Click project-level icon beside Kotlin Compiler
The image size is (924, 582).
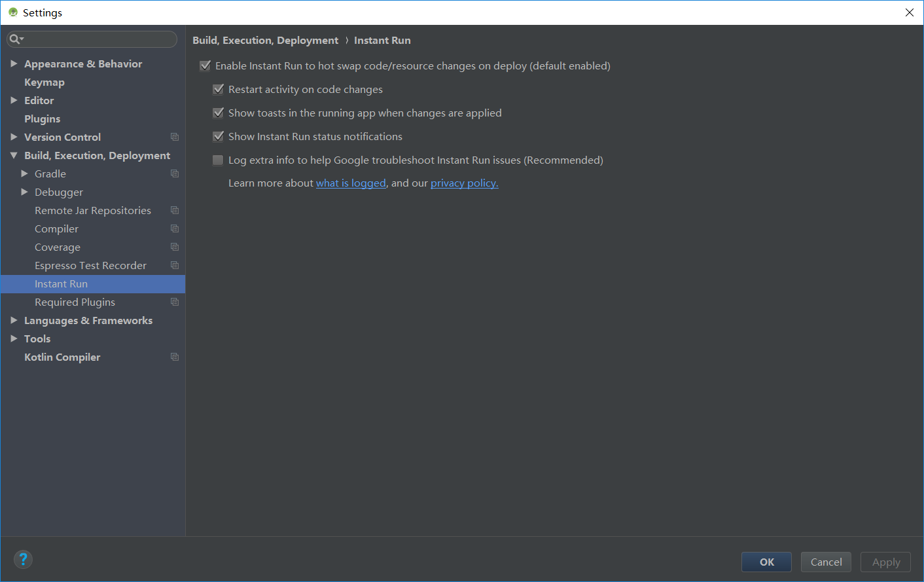tap(175, 357)
